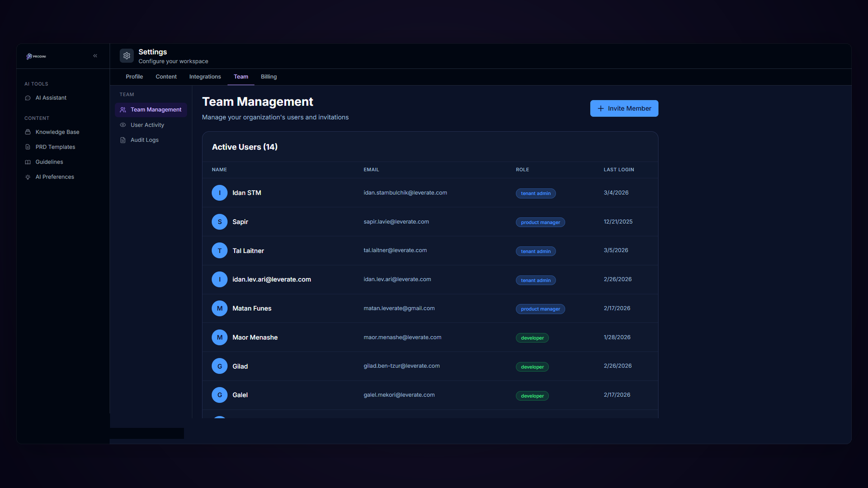The width and height of the screenshot is (868, 488).
Task: Switch to the Profile tab
Action: click(134, 77)
